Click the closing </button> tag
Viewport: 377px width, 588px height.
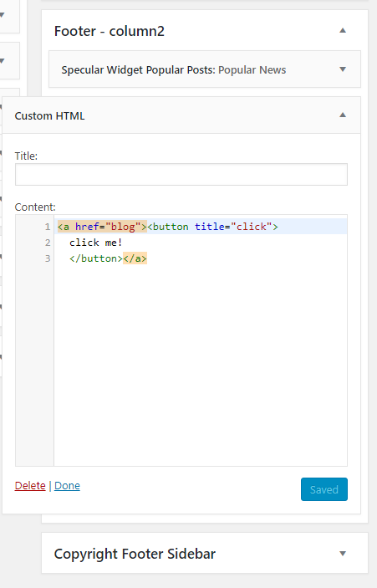tap(96, 258)
